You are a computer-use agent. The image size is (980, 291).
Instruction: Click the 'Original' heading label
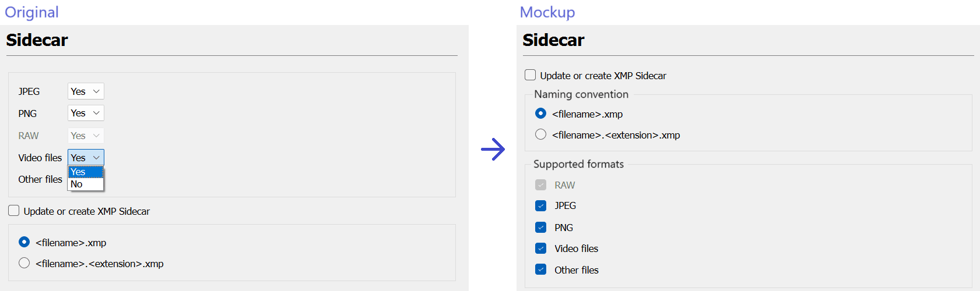(31, 12)
